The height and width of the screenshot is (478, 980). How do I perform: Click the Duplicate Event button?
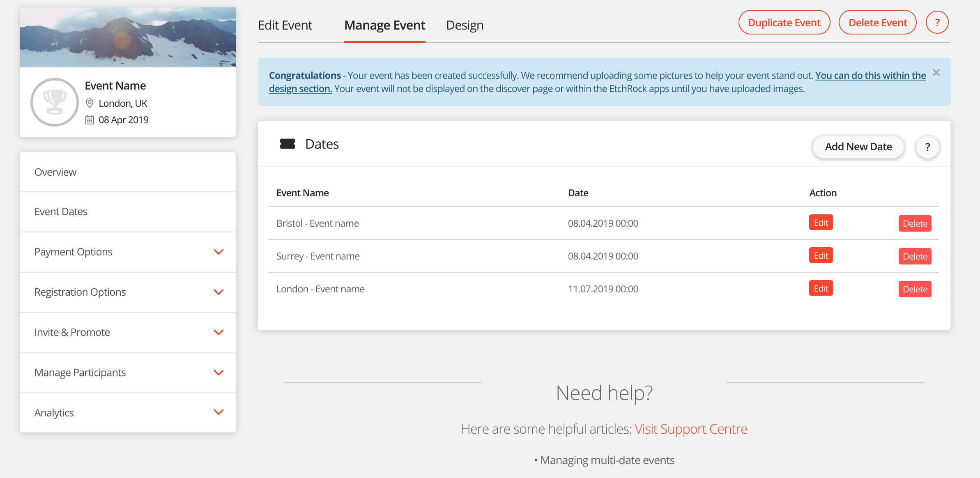784,23
